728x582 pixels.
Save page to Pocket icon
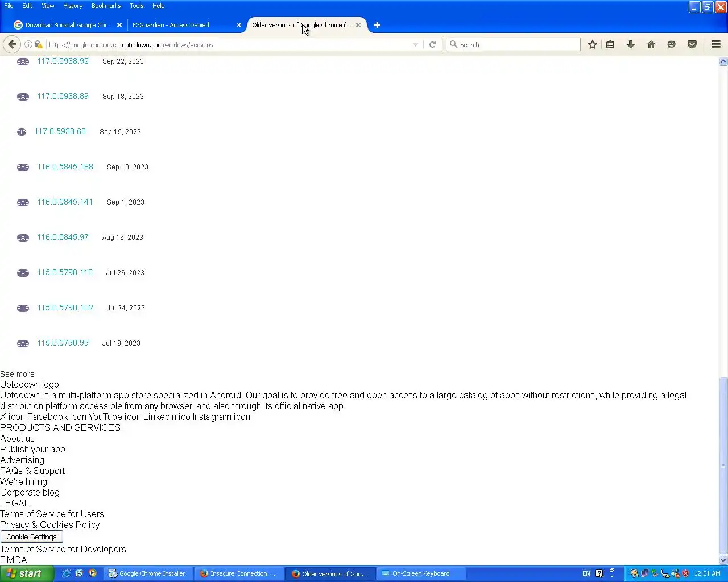click(x=692, y=44)
